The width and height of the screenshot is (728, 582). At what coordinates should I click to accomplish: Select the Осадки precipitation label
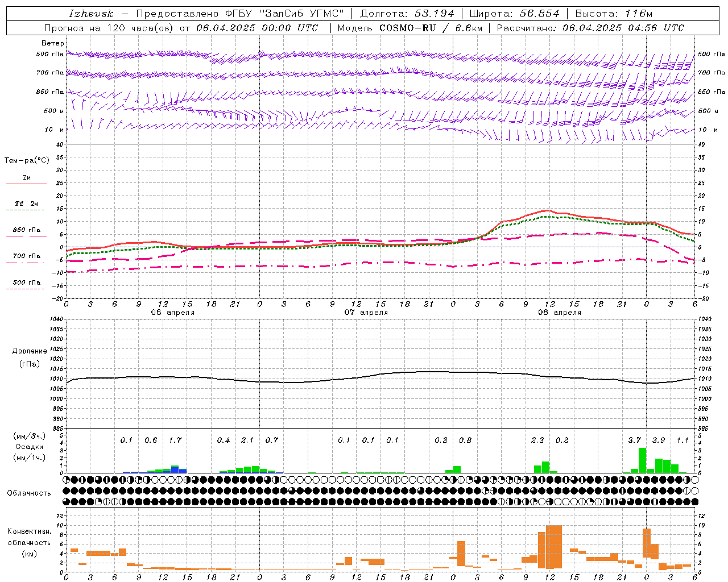pos(29,447)
